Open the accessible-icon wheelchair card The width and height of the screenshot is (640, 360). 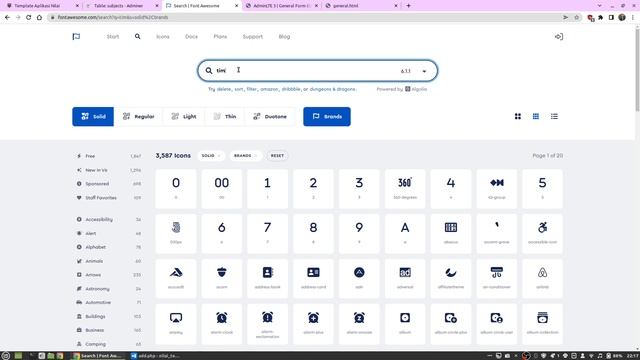tap(542, 233)
